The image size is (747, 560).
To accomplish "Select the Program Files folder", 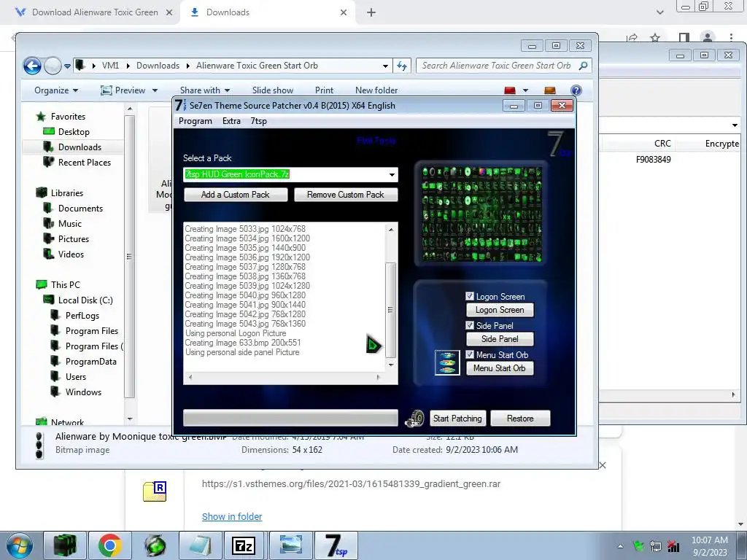I will (91, 331).
